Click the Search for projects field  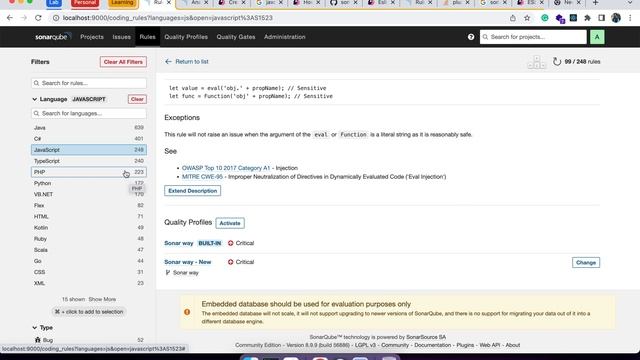pos(533,37)
